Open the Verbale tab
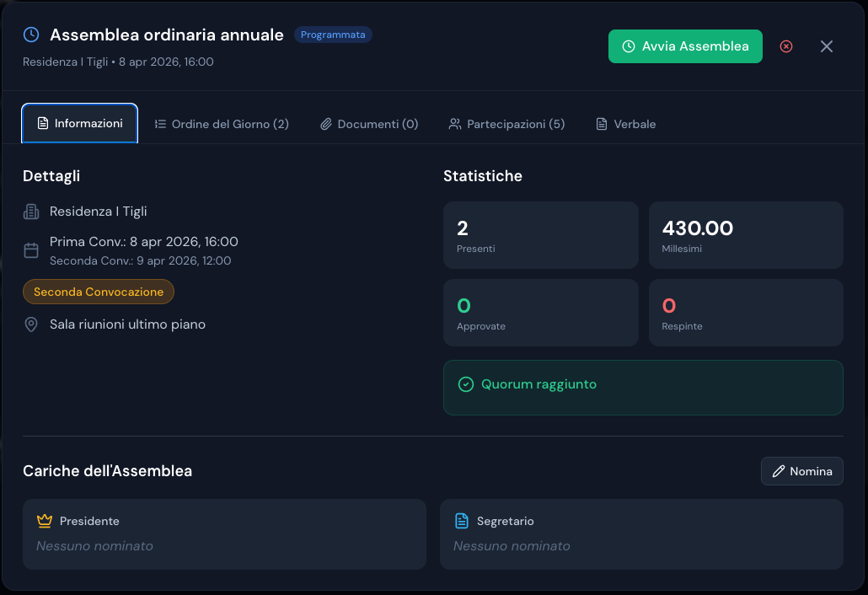 626,124
